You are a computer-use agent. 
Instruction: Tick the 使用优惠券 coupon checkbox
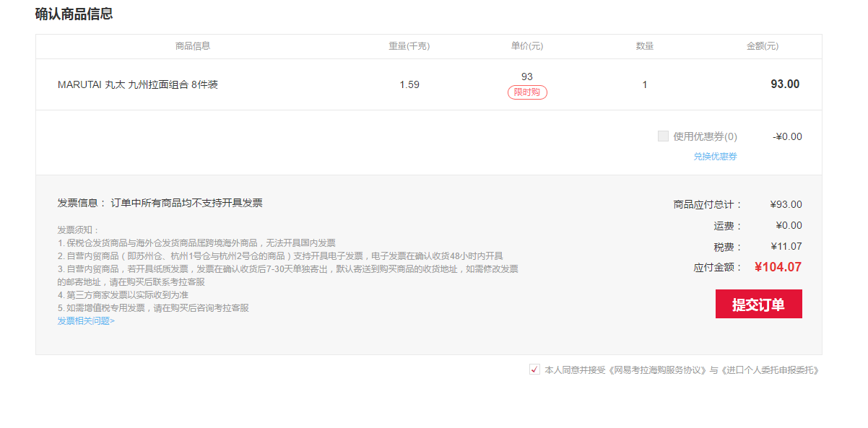click(x=663, y=136)
